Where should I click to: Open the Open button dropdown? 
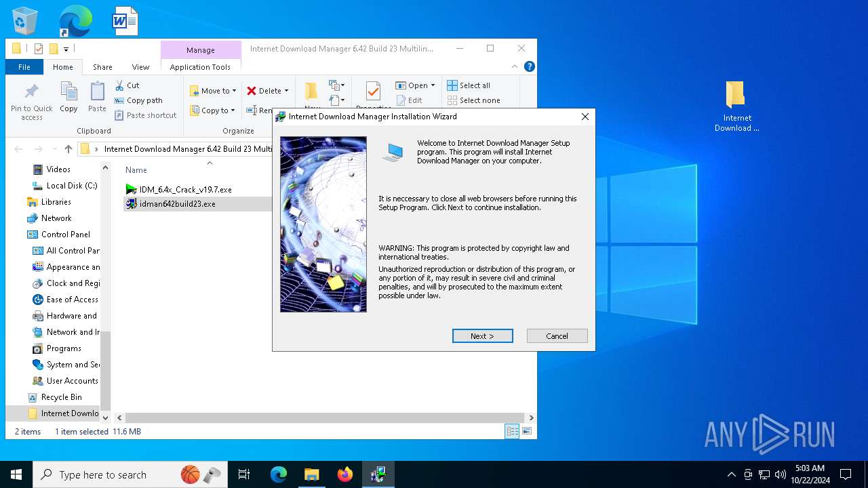(433, 85)
